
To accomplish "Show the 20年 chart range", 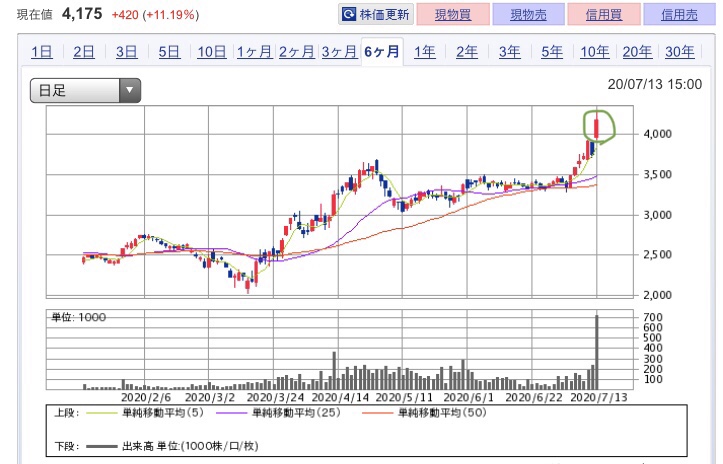I will tap(637, 52).
